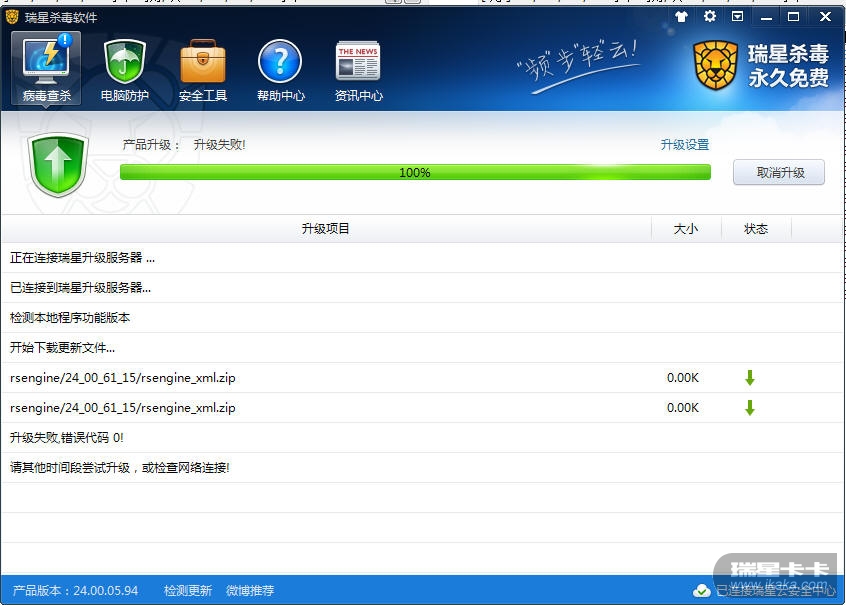The height and width of the screenshot is (605, 846).
Task: Click the cloud security connection icon
Action: click(701, 590)
